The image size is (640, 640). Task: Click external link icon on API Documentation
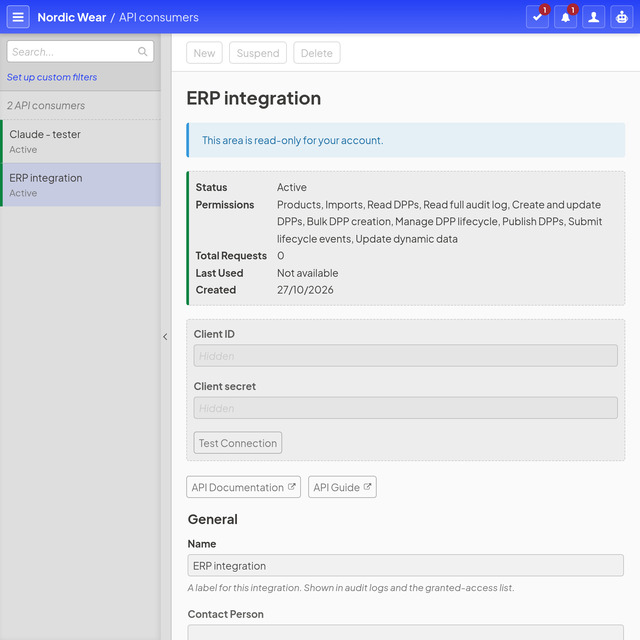[291, 487]
